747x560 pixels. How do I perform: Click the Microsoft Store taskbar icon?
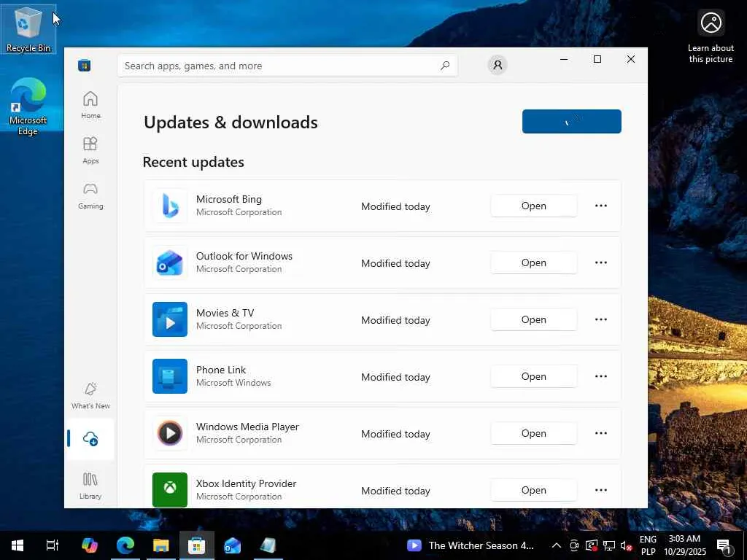click(197, 545)
